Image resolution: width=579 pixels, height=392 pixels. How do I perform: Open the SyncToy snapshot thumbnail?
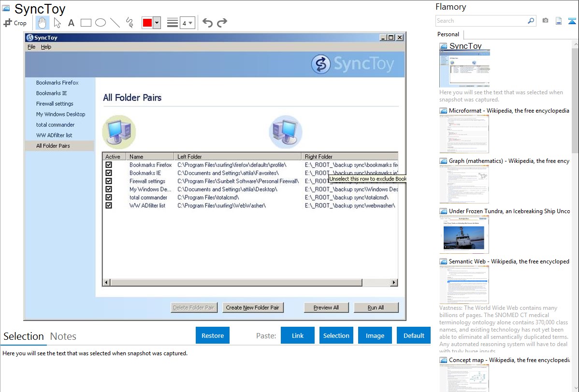point(464,68)
